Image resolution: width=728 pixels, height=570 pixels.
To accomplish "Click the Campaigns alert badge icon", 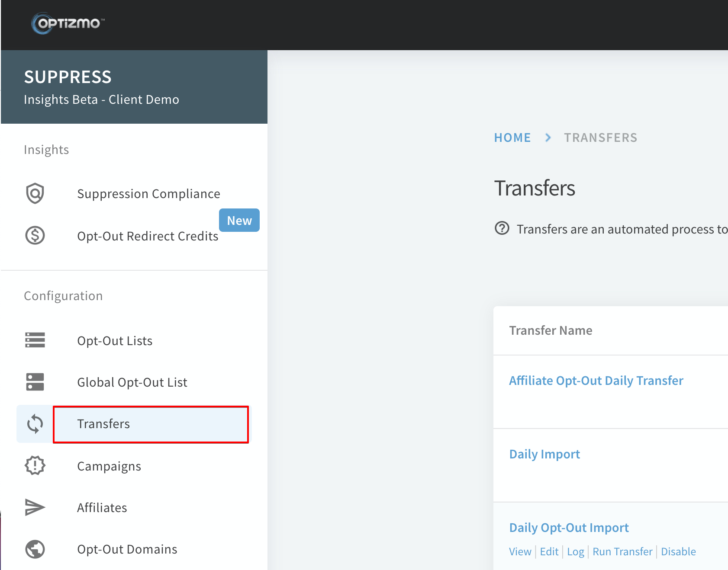I will [x=35, y=465].
